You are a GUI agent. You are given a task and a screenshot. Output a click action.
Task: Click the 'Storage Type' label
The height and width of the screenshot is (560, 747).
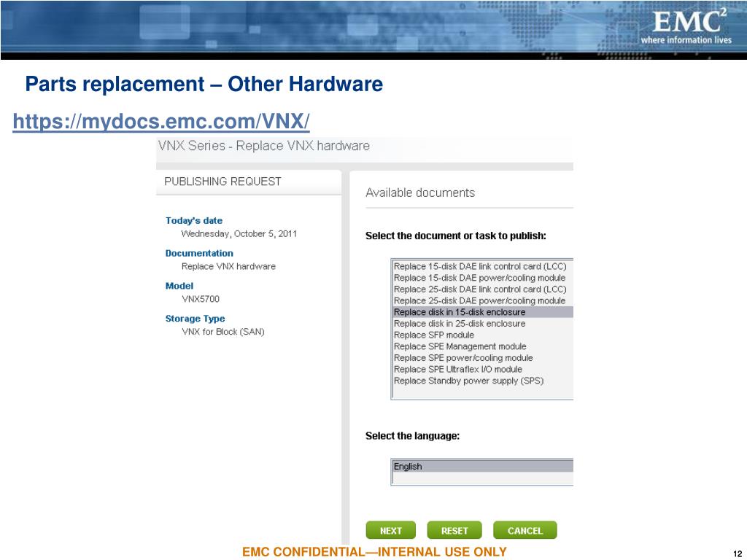(x=195, y=319)
